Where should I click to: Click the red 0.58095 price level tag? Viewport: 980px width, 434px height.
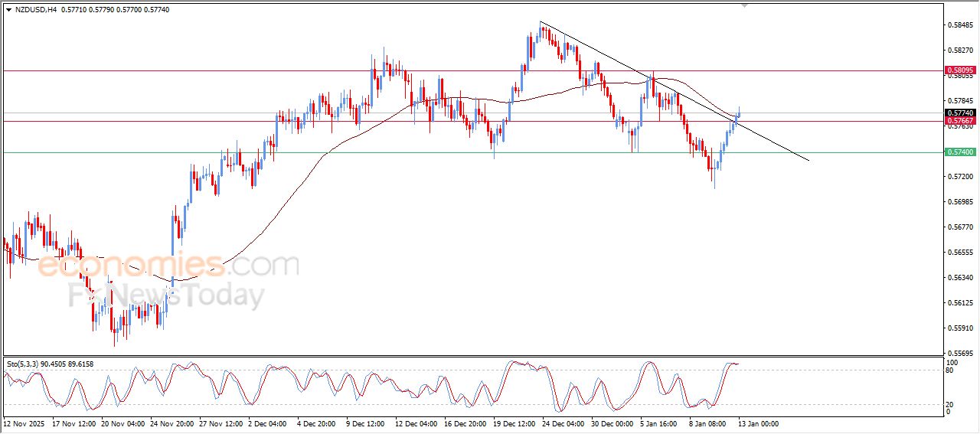click(x=959, y=70)
